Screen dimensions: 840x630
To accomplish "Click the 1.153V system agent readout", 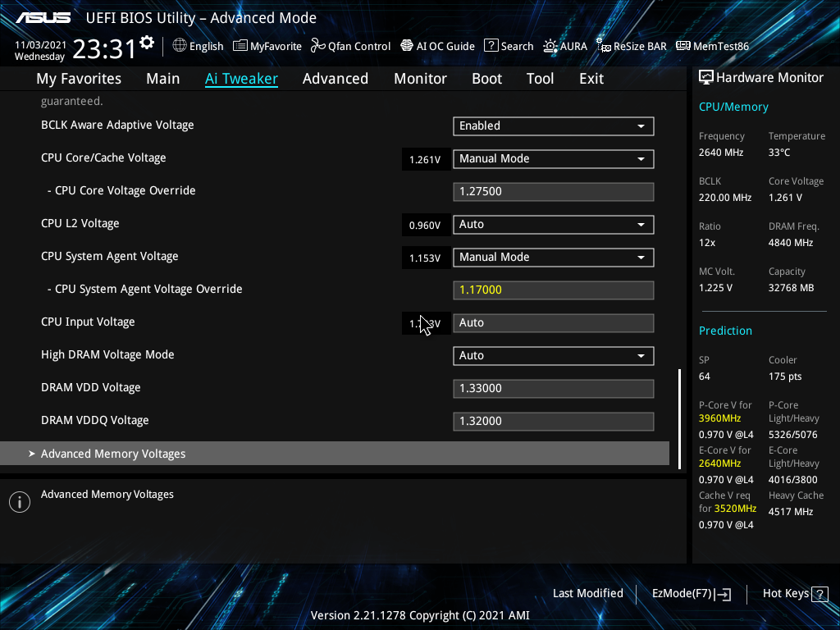I will pos(426,258).
